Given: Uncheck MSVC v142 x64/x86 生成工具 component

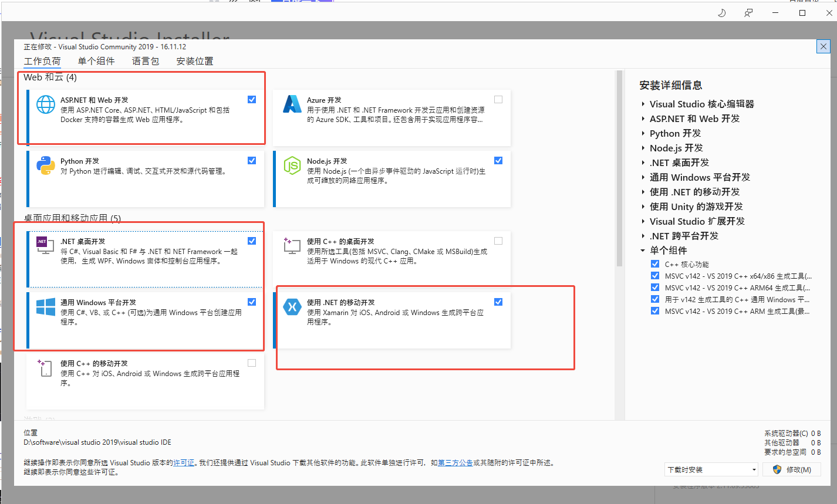Looking at the screenshot, I should tap(655, 276).
